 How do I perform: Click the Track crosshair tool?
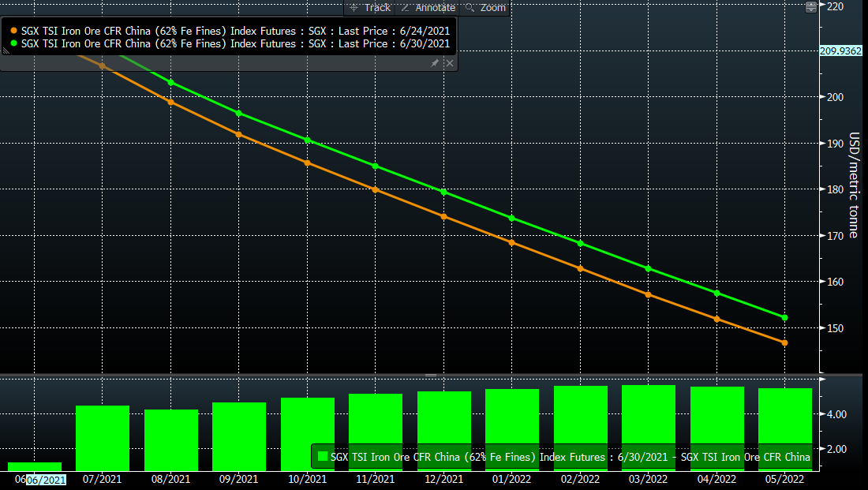[x=370, y=7]
